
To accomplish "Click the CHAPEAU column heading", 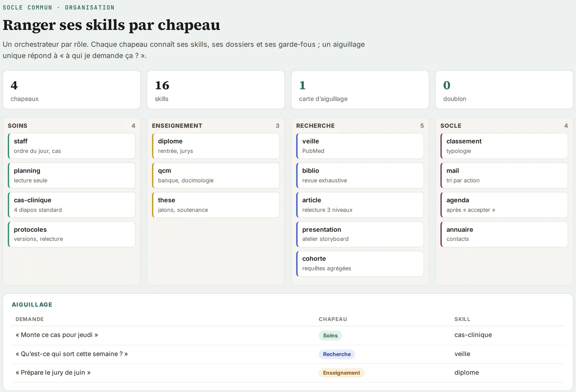I will click(x=333, y=319).
